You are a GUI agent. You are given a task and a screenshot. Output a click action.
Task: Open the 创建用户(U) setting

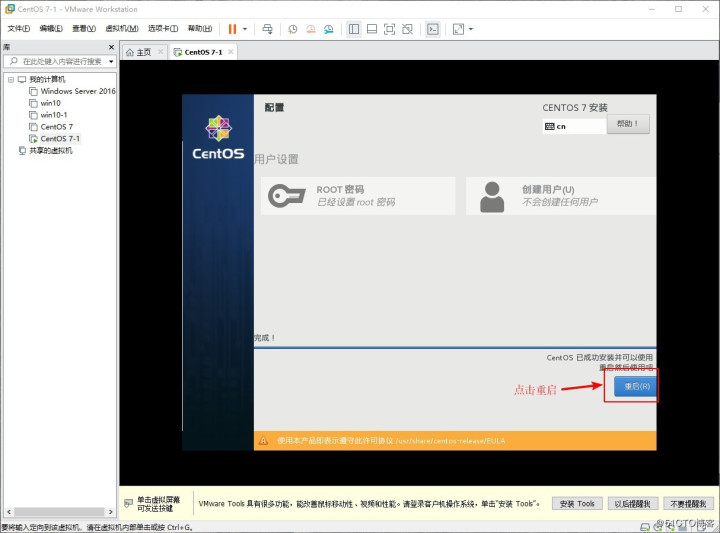click(561, 196)
